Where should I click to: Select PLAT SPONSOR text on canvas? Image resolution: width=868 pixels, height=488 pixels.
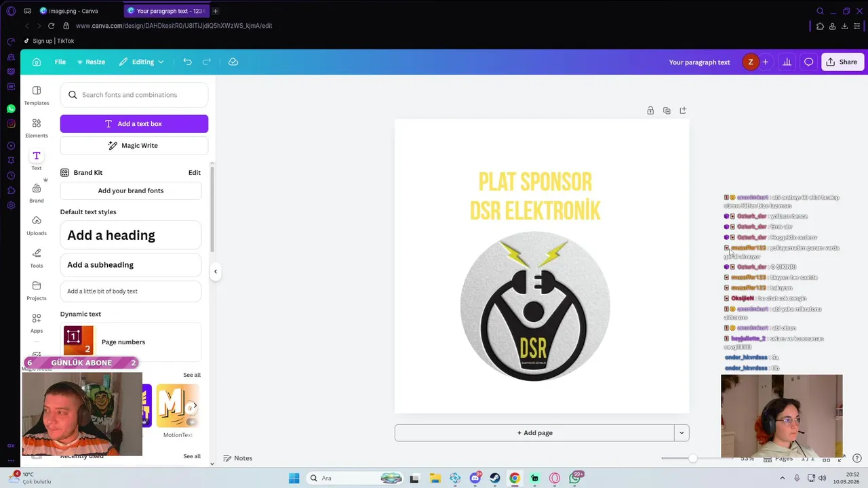pos(535,182)
